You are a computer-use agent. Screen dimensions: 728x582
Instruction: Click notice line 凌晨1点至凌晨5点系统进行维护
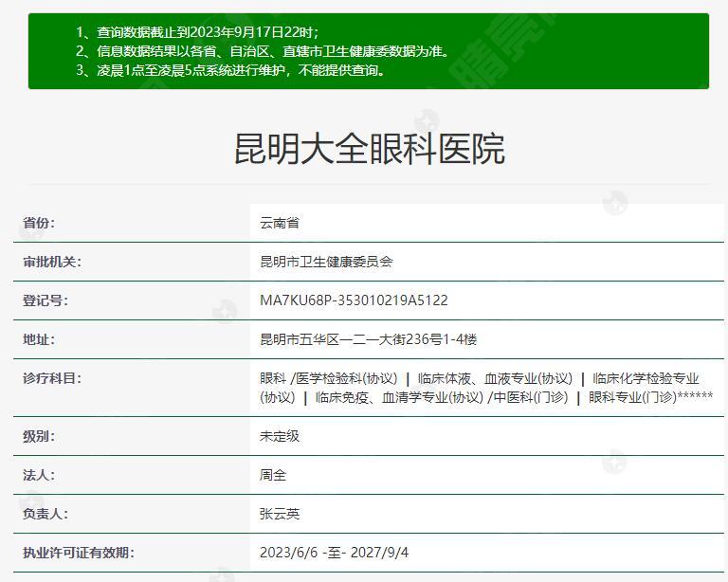click(230, 70)
